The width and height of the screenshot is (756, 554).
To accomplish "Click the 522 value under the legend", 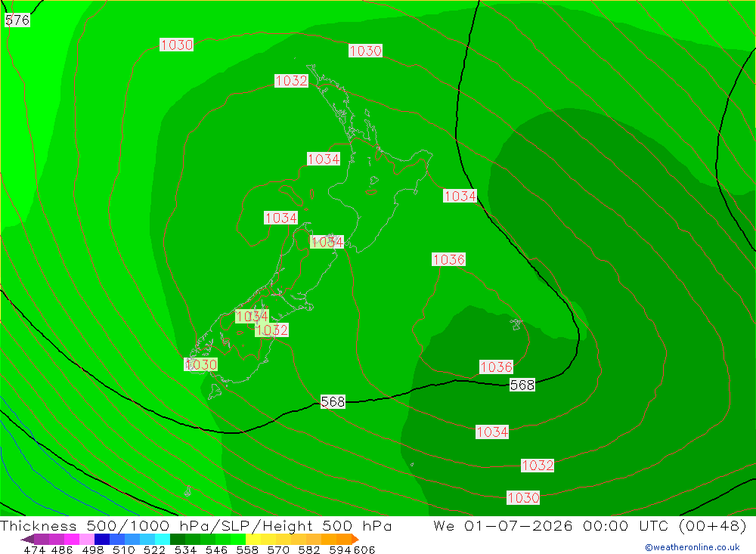I will (x=155, y=549).
